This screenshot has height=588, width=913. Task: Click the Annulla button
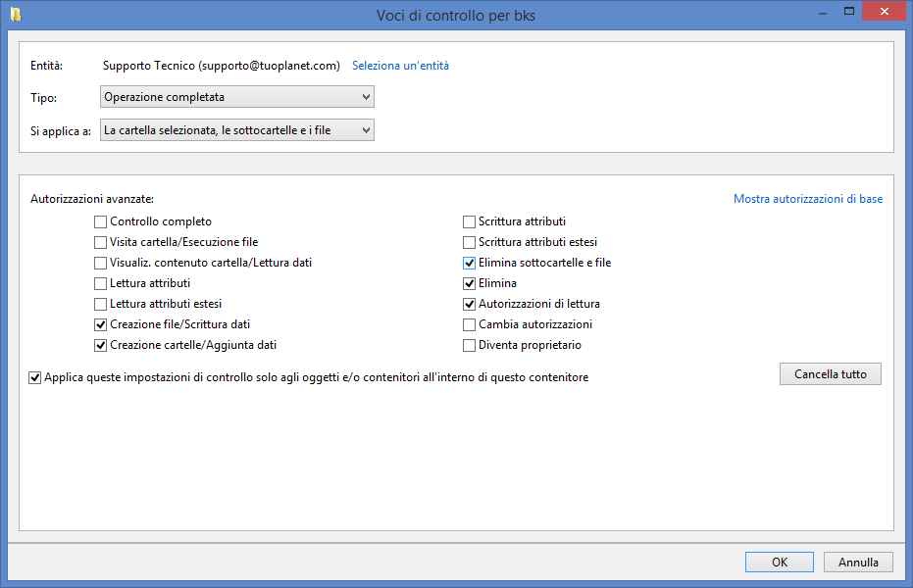click(x=858, y=562)
